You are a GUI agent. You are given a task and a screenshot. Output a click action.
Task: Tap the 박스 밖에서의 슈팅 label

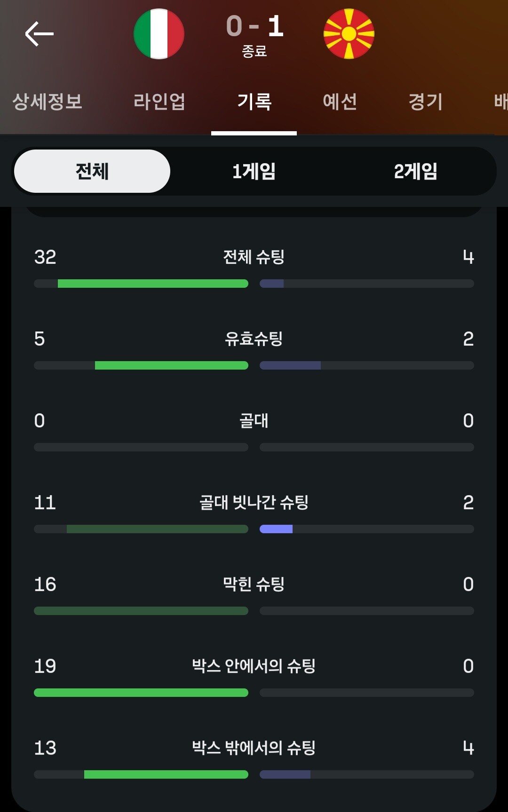point(254,748)
